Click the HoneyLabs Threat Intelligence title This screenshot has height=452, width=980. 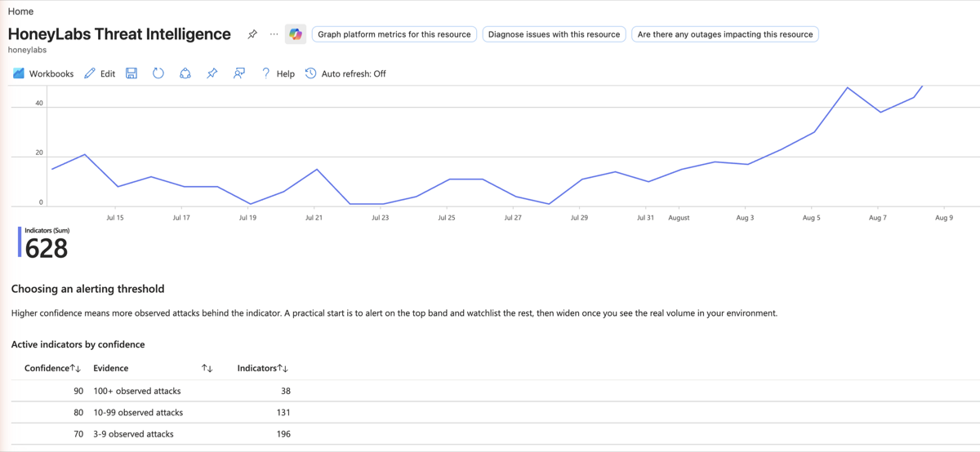pos(119,34)
